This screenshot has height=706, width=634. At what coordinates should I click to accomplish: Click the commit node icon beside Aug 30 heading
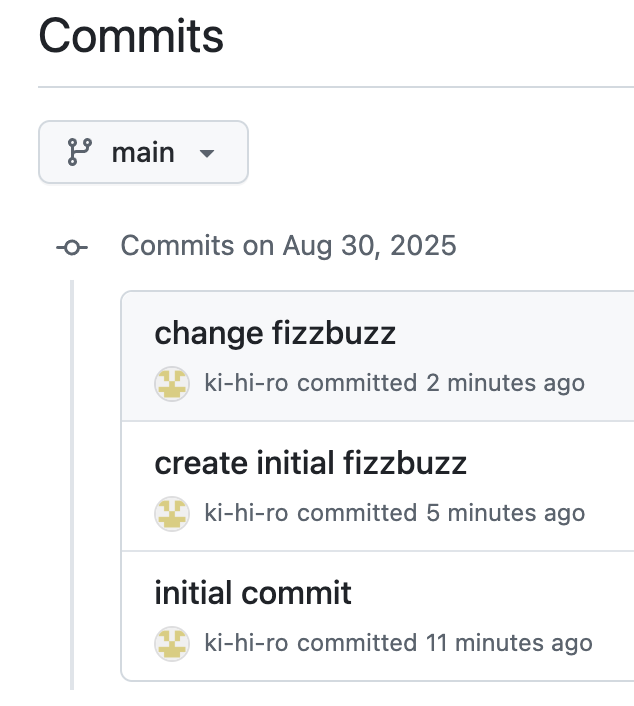(72, 247)
